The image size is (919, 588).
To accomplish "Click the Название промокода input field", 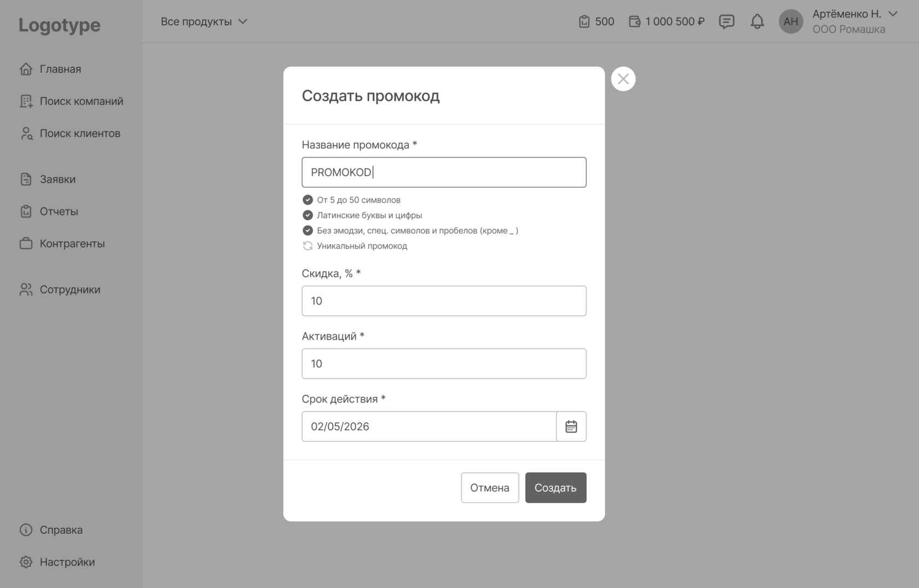I will pos(444,172).
